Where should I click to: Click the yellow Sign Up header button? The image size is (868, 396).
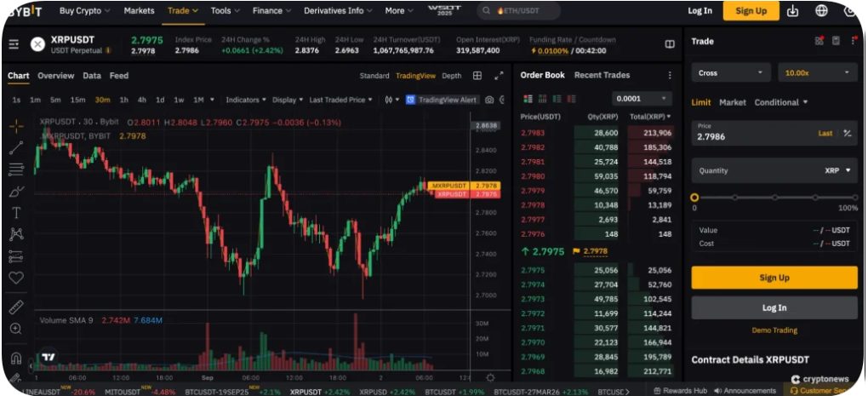[x=751, y=11]
